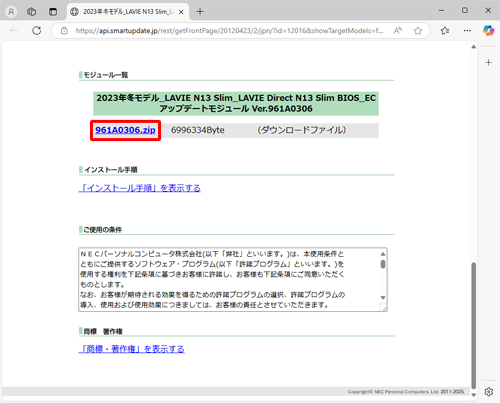Open a new tab with plus button
Screen dimensions: 500x403
tap(200, 12)
